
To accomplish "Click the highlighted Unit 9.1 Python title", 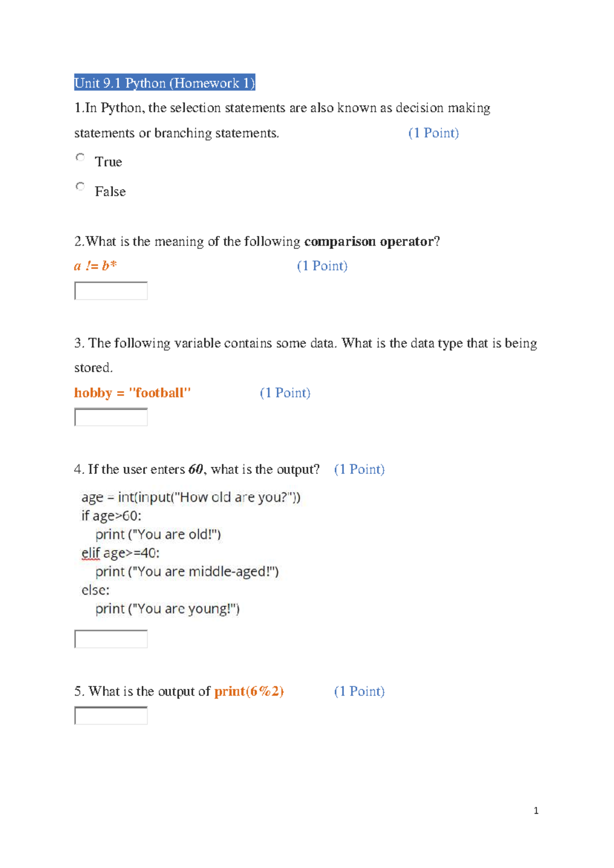I will [165, 82].
